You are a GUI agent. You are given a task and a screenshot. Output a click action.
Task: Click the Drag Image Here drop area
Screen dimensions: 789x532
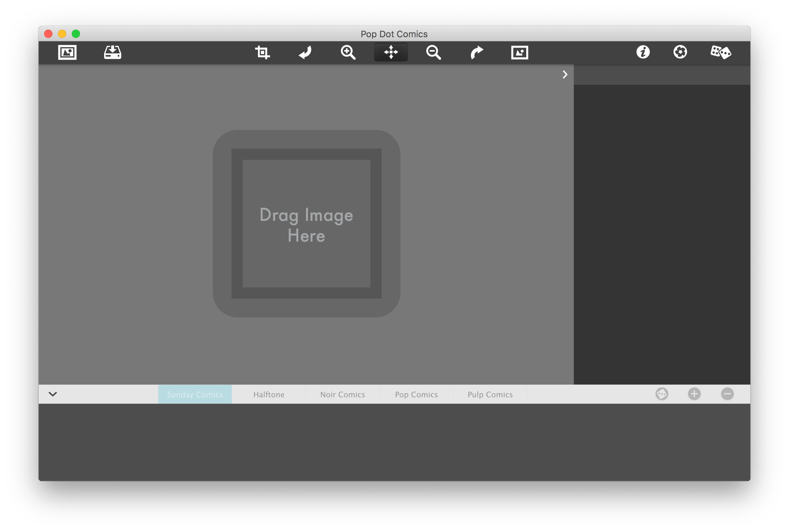click(306, 224)
